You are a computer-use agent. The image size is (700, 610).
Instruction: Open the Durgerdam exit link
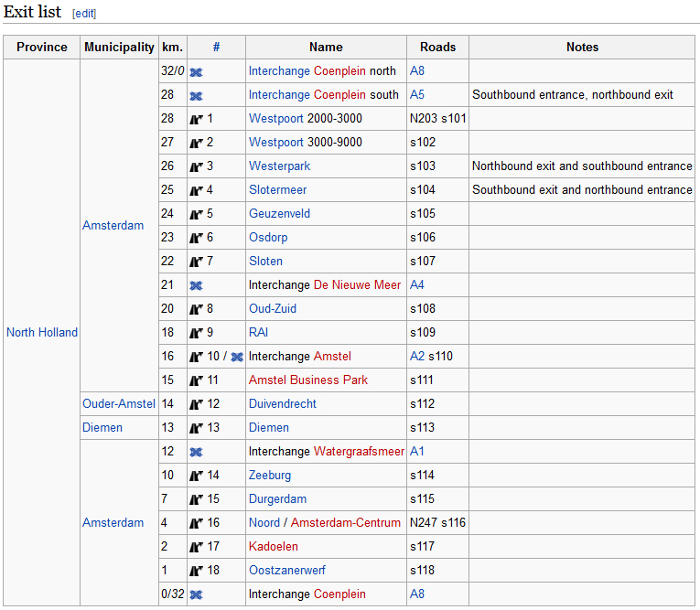coord(278,498)
